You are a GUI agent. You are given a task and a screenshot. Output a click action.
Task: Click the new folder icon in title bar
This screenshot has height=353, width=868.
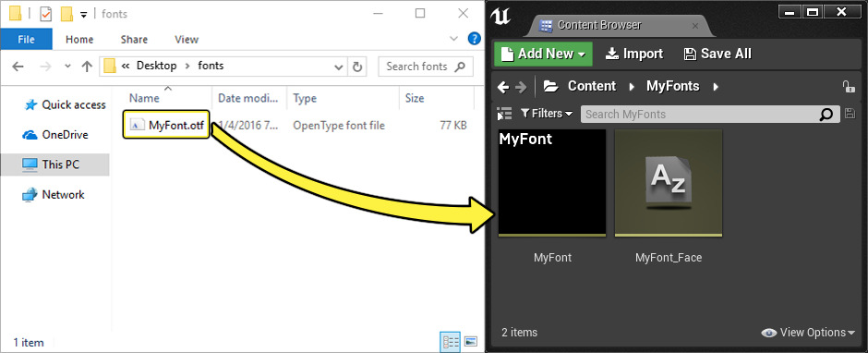tap(67, 14)
